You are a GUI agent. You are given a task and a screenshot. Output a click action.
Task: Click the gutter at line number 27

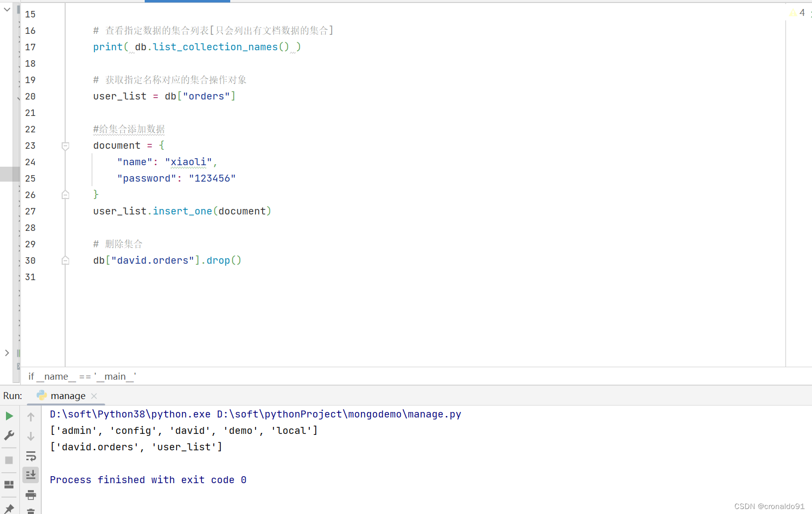(30, 211)
